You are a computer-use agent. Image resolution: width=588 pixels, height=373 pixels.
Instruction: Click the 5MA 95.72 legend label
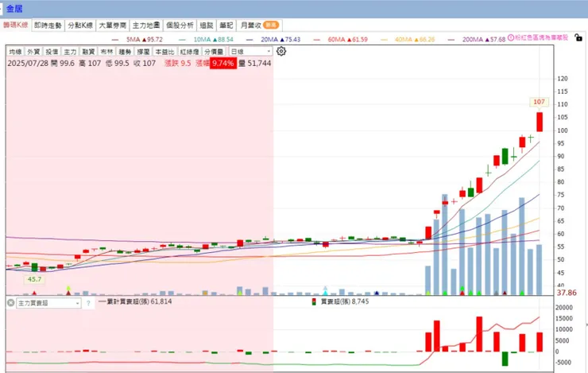pyautogui.click(x=145, y=40)
